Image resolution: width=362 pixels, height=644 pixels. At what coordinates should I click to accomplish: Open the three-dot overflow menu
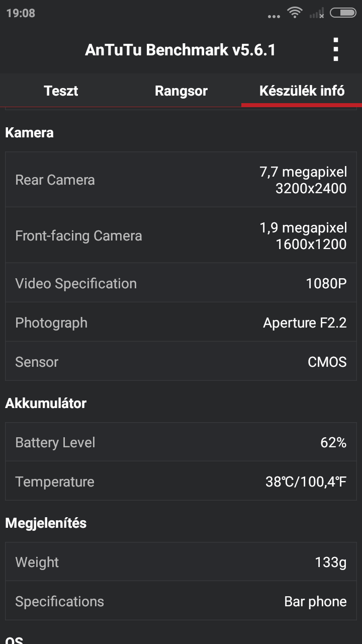(336, 50)
